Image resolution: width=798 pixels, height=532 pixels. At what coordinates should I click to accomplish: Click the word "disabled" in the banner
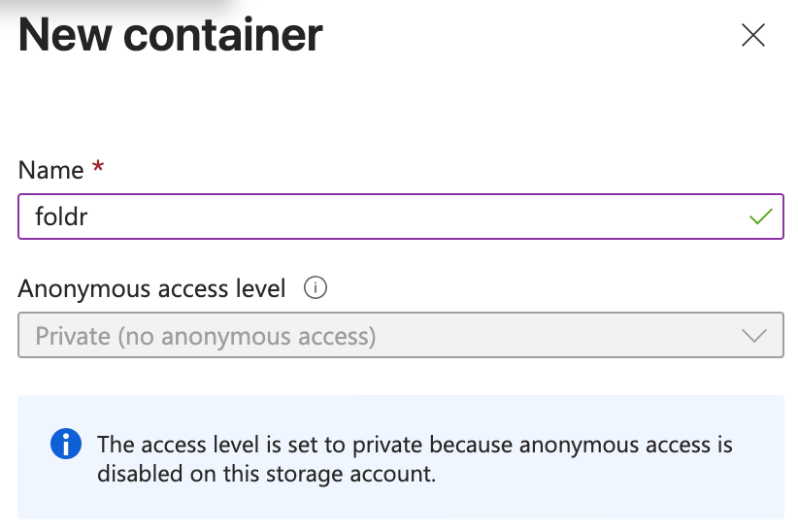pos(133,474)
